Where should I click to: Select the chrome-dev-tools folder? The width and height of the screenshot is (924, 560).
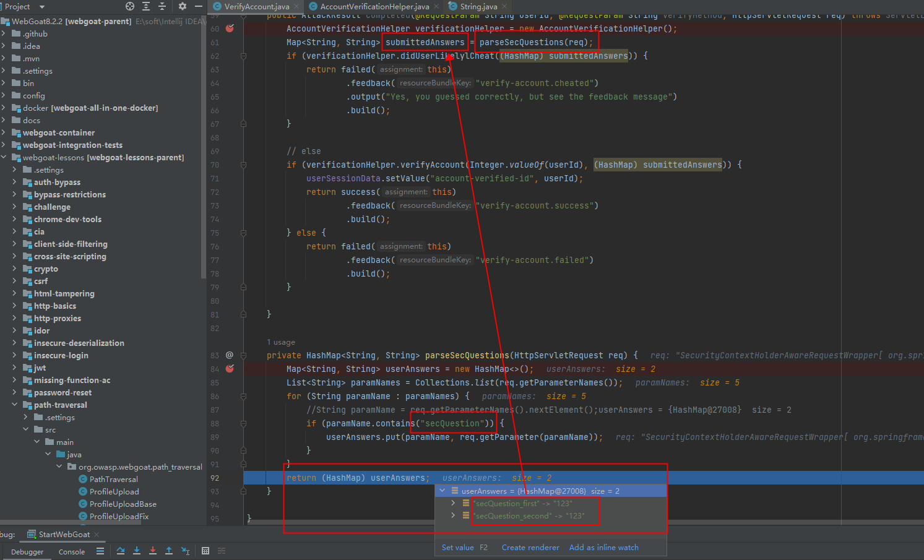click(67, 219)
